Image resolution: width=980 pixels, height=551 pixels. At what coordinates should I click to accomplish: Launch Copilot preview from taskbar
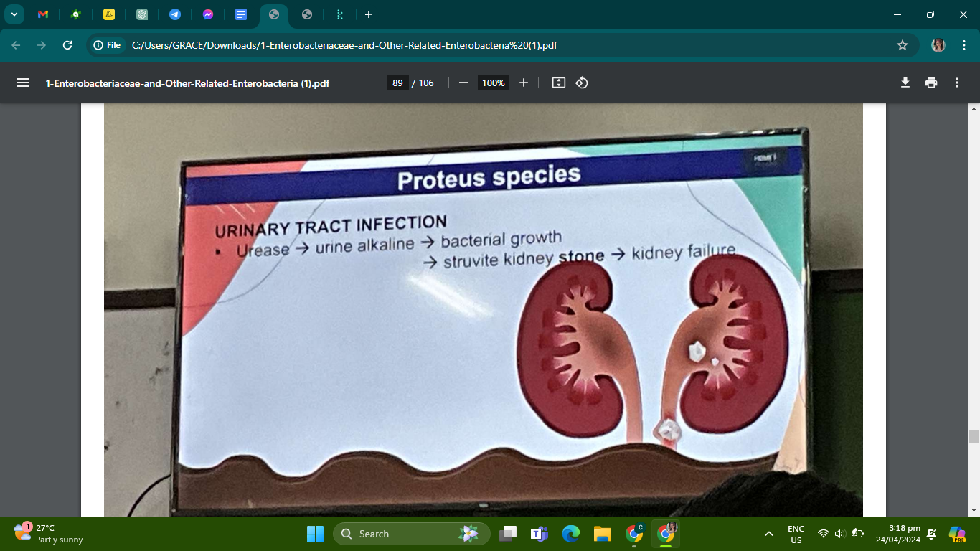957,534
